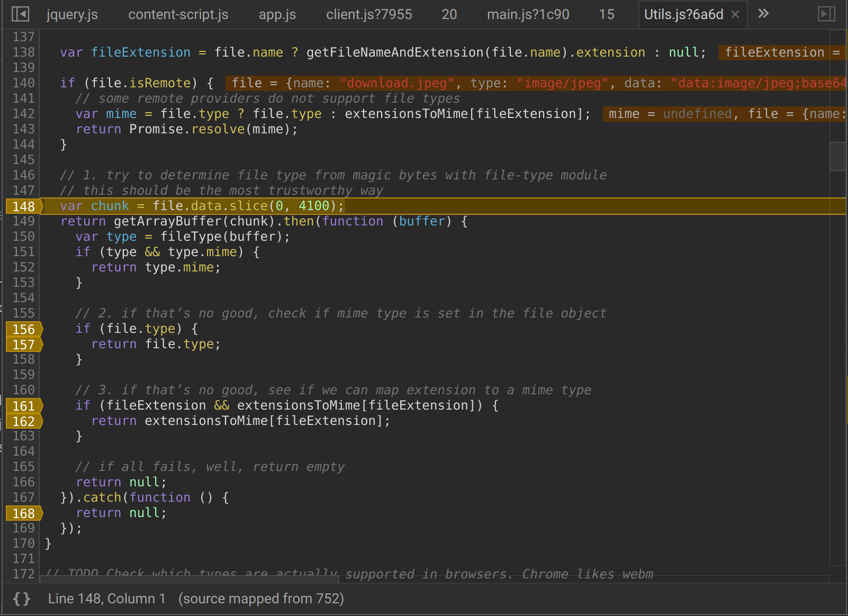Switch to the client.js?7955 tab
848x616 pixels.
pyautogui.click(x=369, y=14)
